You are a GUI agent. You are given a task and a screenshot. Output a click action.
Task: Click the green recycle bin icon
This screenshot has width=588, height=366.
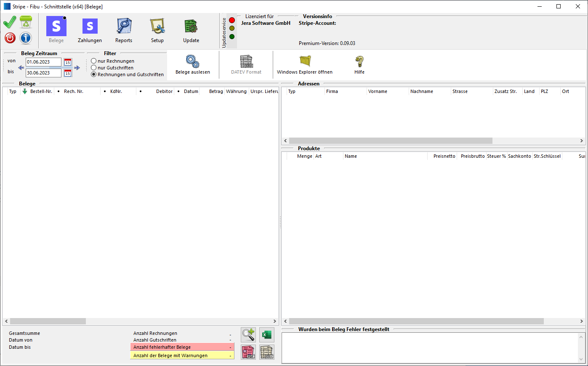26,22
